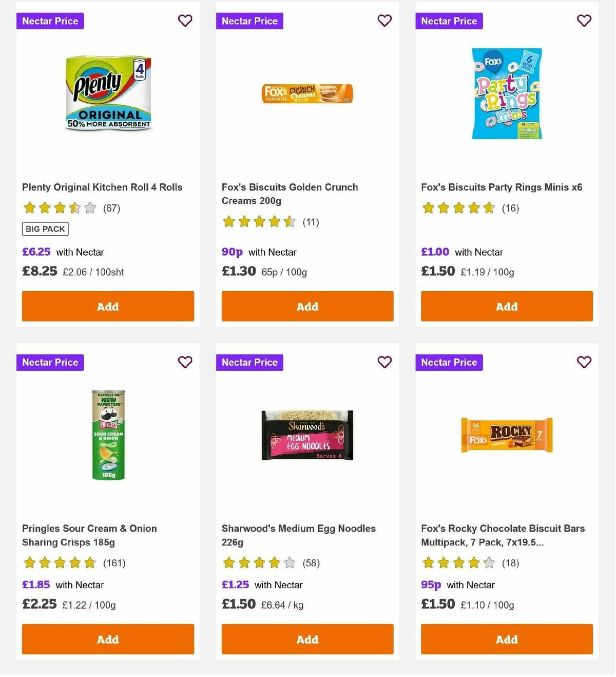Image resolution: width=616 pixels, height=677 pixels.
Task: Click the Nectar Price badge on Rocky bars
Action: click(449, 362)
